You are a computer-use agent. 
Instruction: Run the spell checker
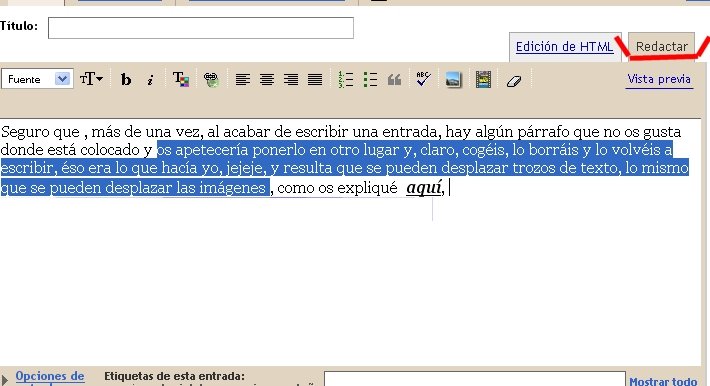(x=423, y=79)
